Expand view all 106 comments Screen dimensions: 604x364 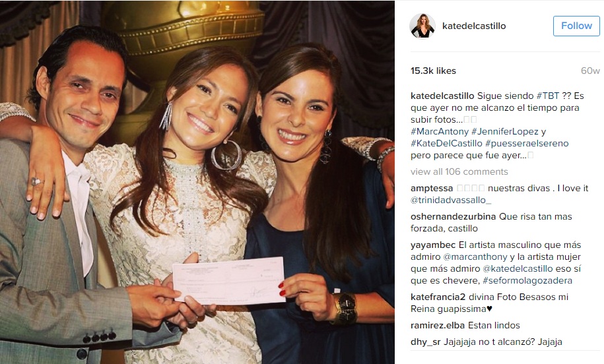pyautogui.click(x=459, y=171)
